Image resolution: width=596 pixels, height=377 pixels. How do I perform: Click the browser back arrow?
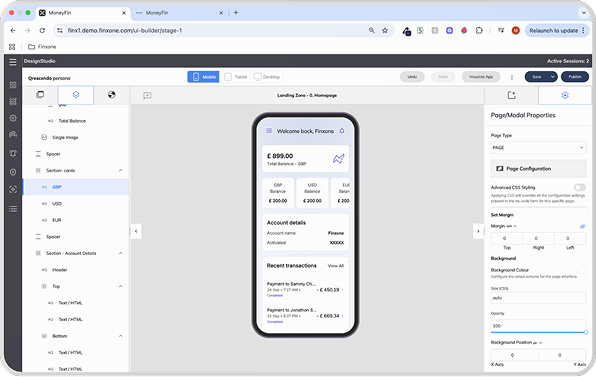click(13, 30)
